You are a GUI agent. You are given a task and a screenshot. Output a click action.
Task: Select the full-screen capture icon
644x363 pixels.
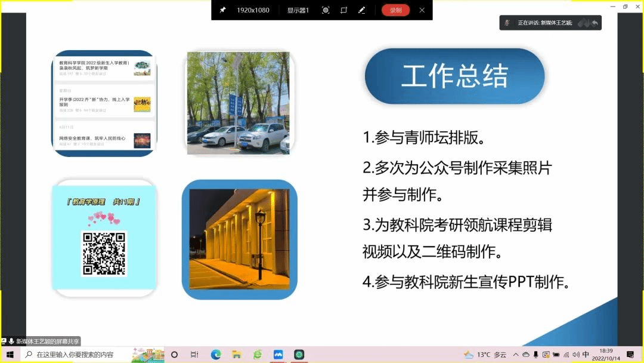coord(326,10)
